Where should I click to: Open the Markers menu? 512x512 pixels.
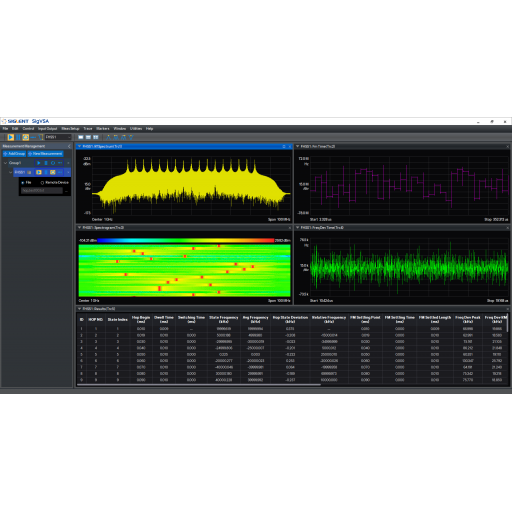(x=103, y=129)
